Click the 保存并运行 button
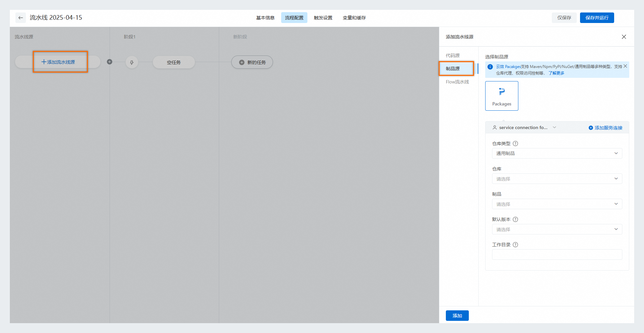This screenshot has width=644, height=333. [597, 18]
